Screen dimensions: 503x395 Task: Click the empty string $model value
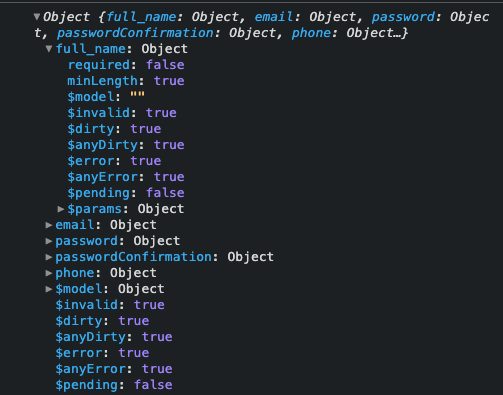tap(137, 95)
